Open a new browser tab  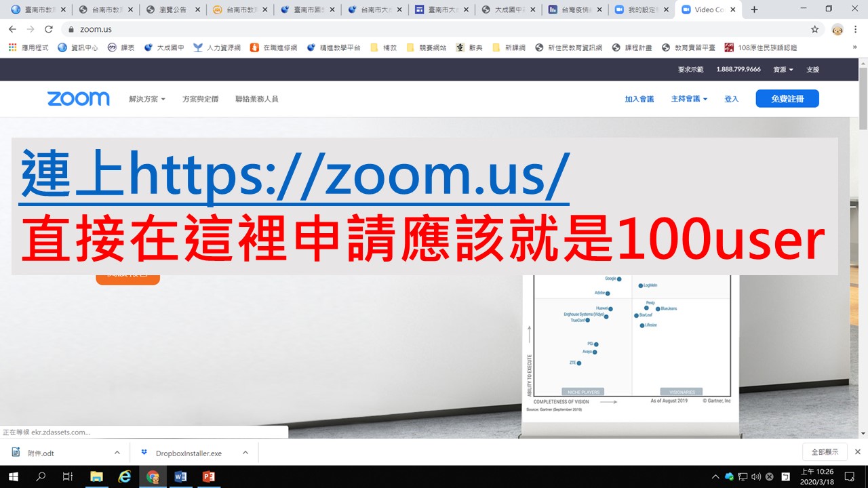(754, 9)
